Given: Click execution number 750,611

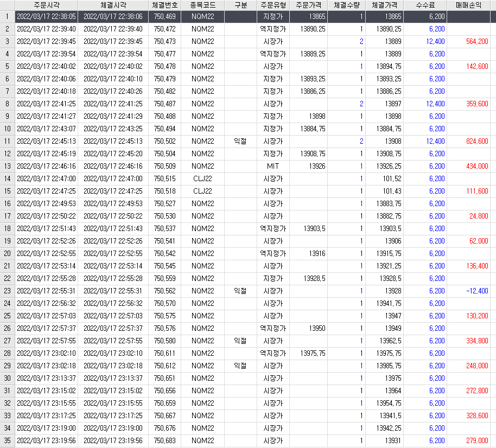Looking at the screenshot, I should click(x=164, y=354).
